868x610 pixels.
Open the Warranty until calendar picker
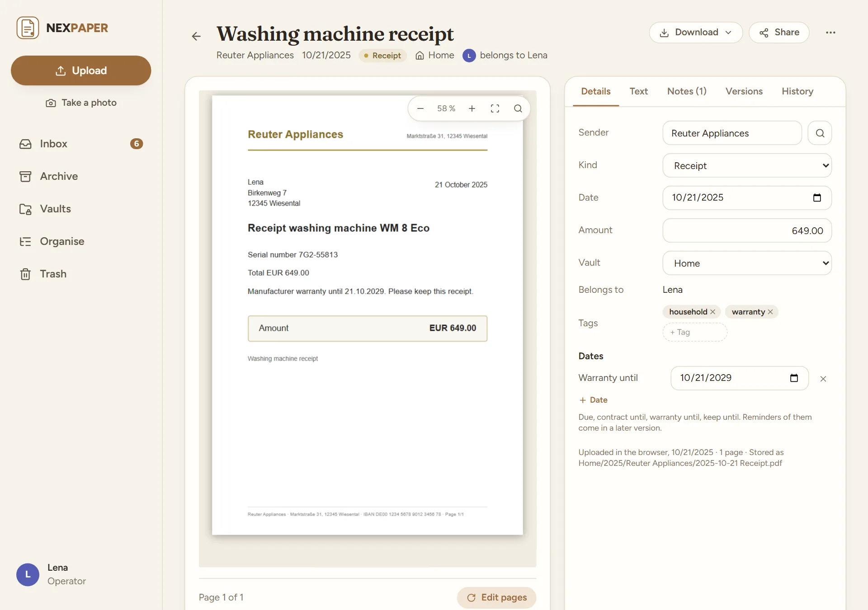[x=794, y=378]
